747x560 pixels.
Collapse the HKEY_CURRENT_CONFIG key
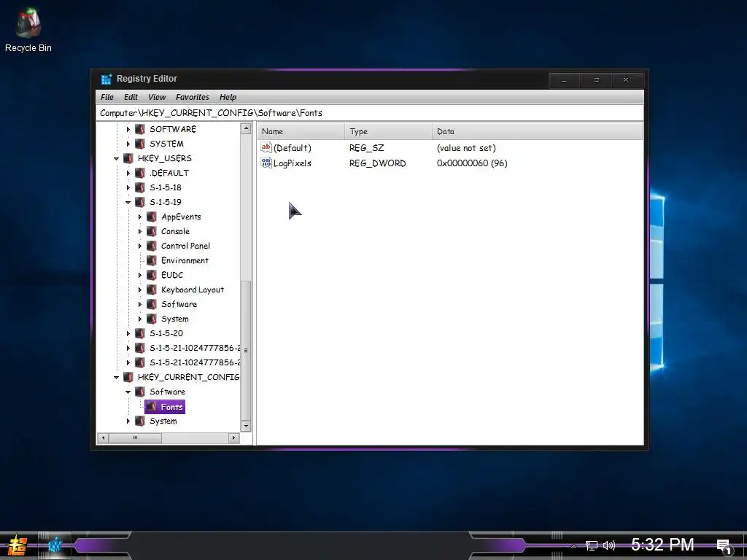[116, 378]
